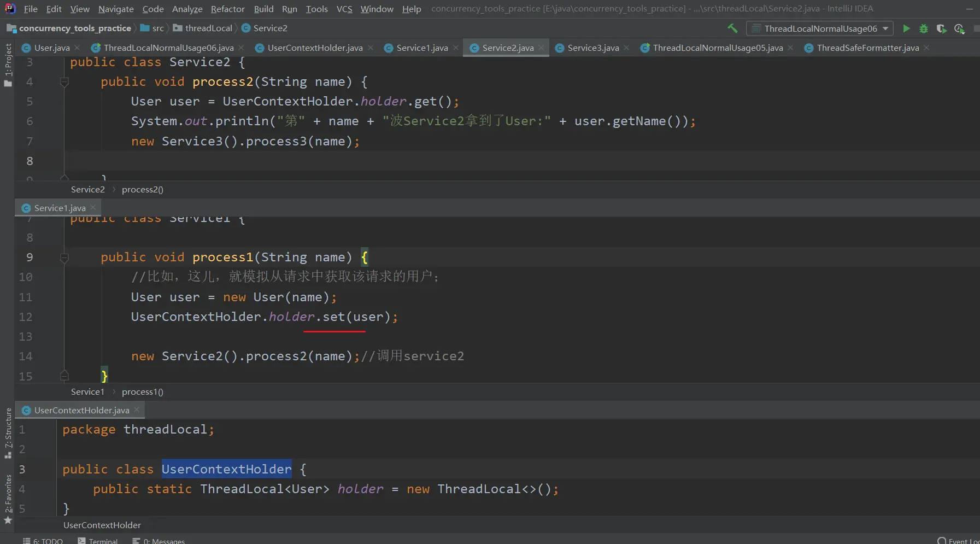Close the User.java tab
The height and width of the screenshot is (544, 980).
coord(77,48)
